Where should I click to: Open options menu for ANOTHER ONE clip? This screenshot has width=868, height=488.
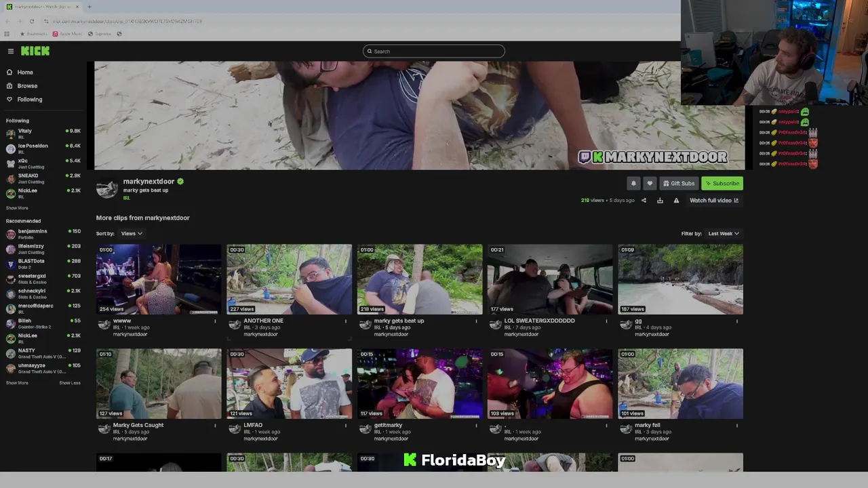coord(346,321)
